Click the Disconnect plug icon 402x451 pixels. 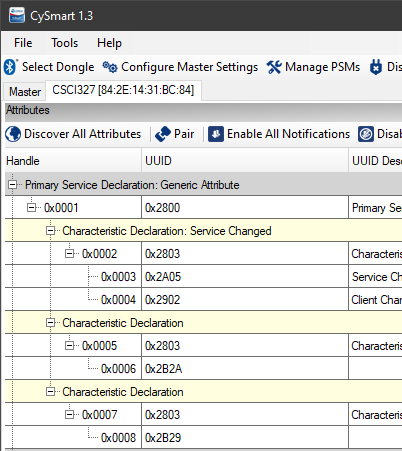coord(376,67)
